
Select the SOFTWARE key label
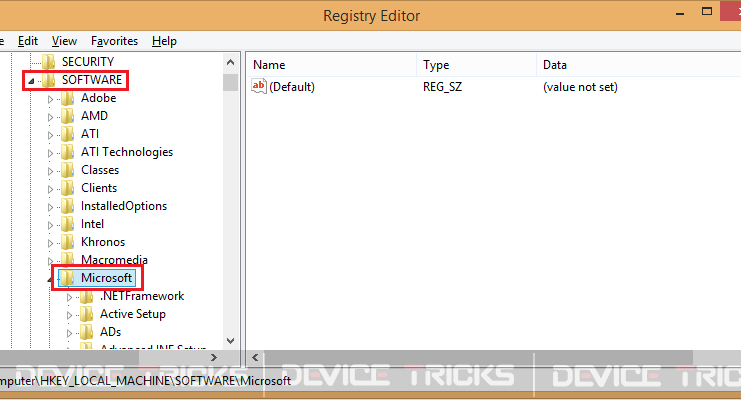pyautogui.click(x=92, y=80)
